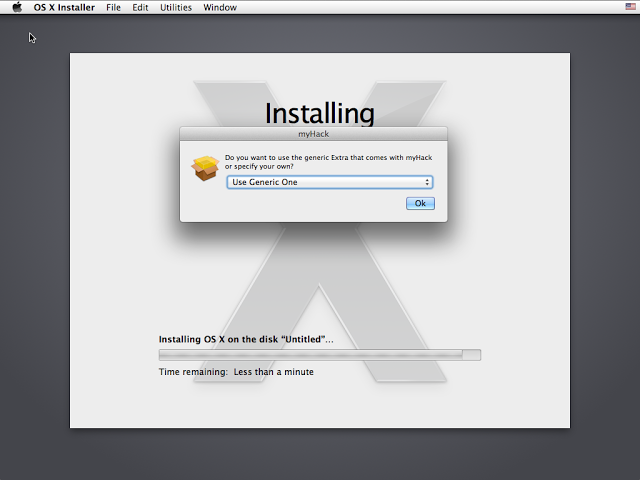The width and height of the screenshot is (640, 480).
Task: Click the myHack package box icon
Action: tap(205, 168)
